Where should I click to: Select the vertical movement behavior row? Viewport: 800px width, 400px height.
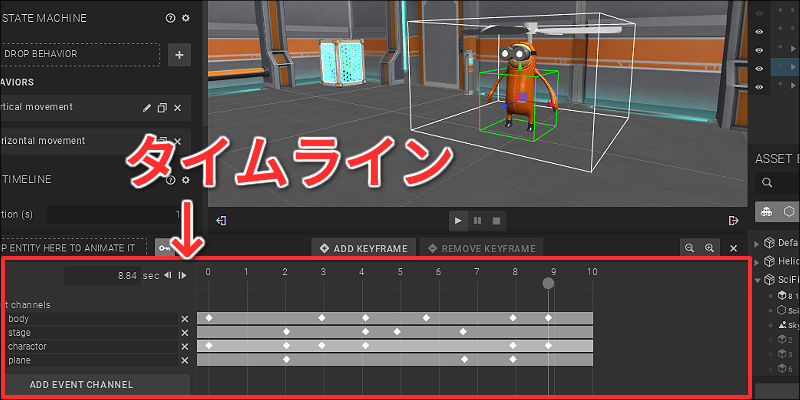(x=95, y=108)
